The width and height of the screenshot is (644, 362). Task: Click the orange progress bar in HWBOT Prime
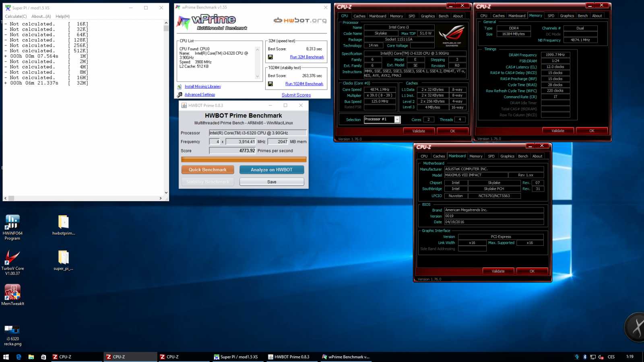244,159
